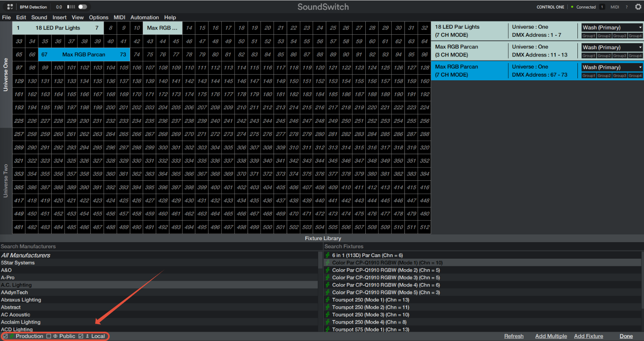
Task: Select Tourspot 575 (Mode 1) fixture
Action: tap(483, 329)
